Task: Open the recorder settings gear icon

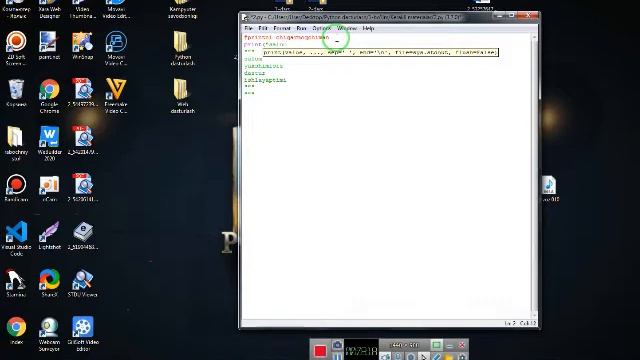Action: [462, 357]
